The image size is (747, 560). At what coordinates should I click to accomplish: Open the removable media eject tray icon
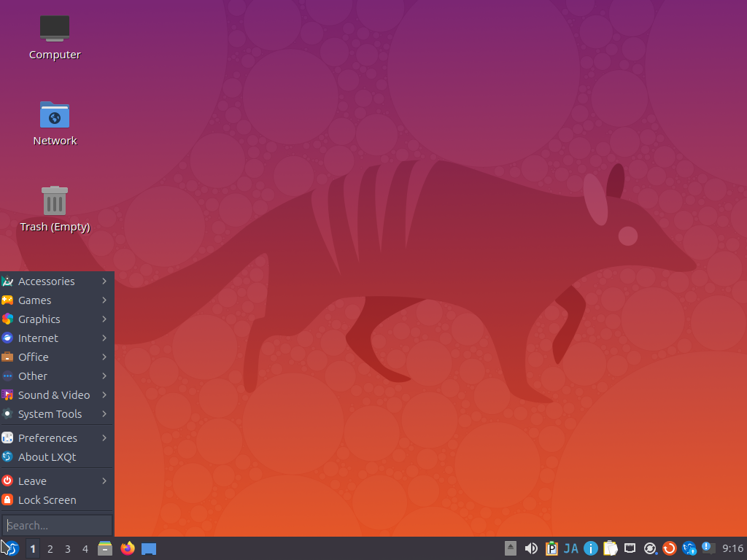509,548
